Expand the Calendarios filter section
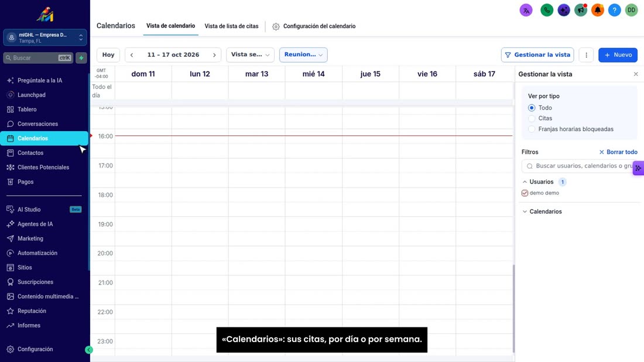 525,211
